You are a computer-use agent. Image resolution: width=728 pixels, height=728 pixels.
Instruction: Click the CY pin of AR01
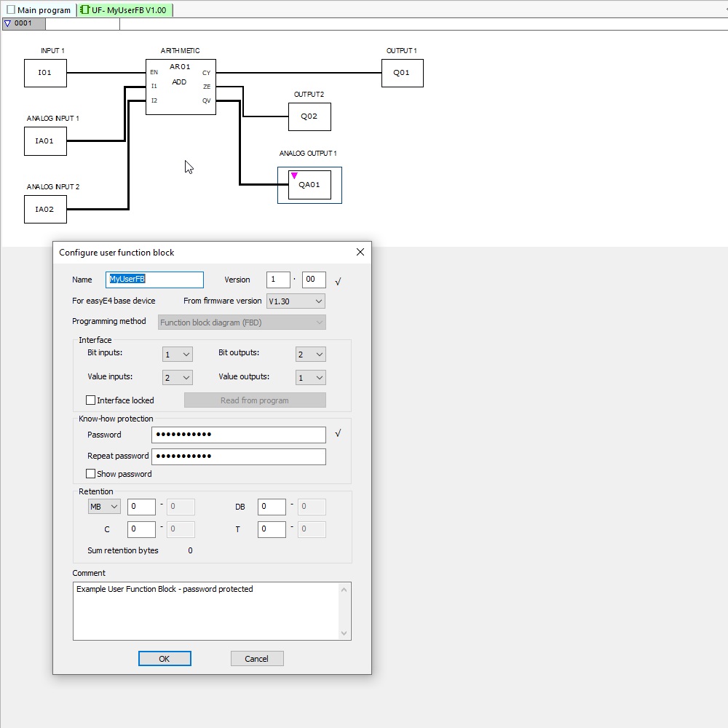pos(207,73)
